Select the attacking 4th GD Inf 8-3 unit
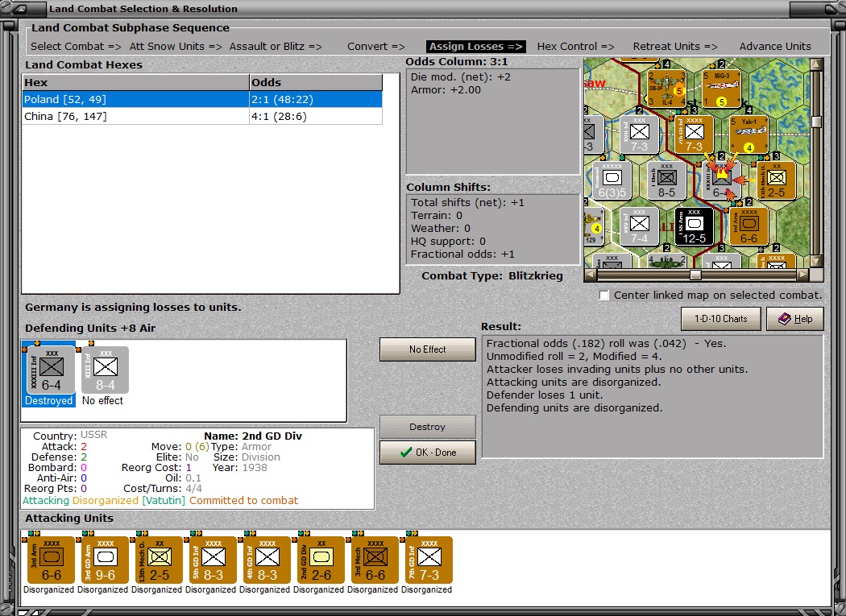 tap(267, 560)
